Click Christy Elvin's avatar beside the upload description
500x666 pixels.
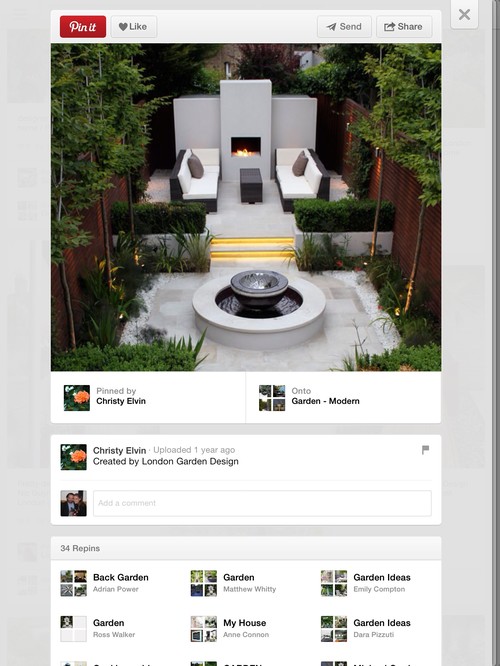tap(73, 457)
